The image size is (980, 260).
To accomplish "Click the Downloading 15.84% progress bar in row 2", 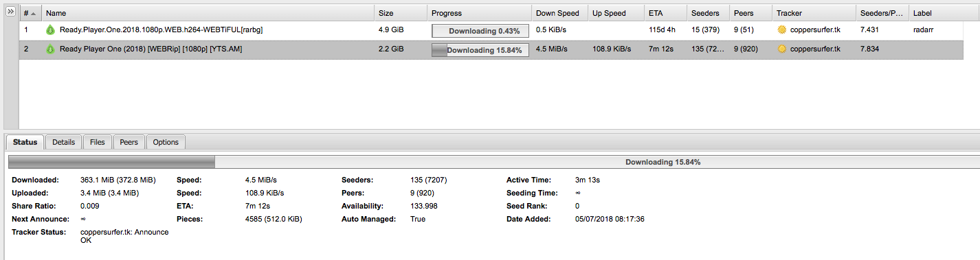I will (x=480, y=50).
